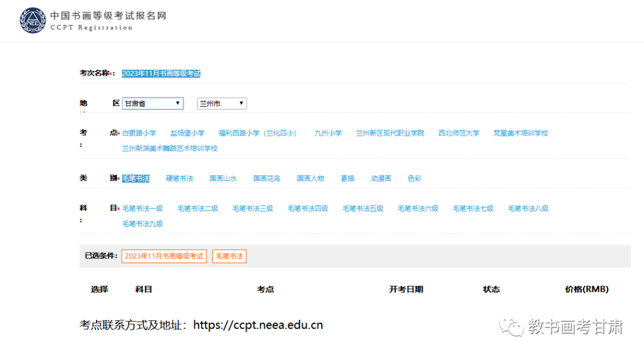Click the 中国书画等级考试报名网 site title
The height and width of the screenshot is (355, 644).
pos(107,16)
